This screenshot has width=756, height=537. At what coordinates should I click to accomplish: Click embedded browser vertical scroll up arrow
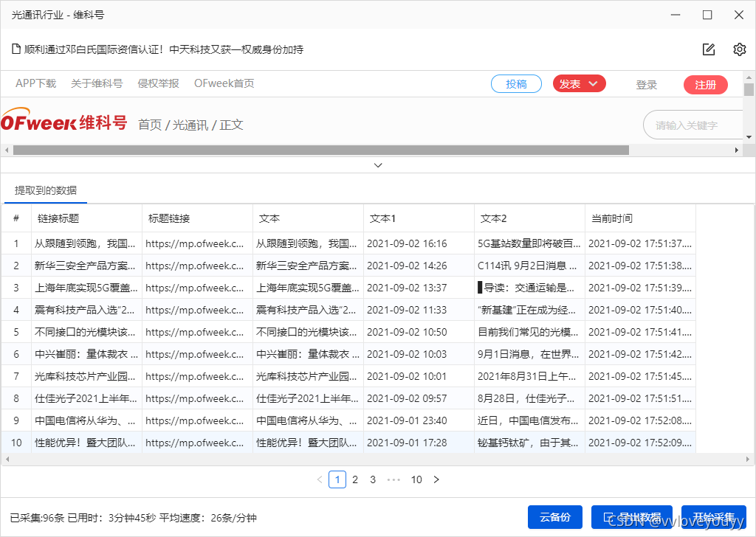click(749, 77)
